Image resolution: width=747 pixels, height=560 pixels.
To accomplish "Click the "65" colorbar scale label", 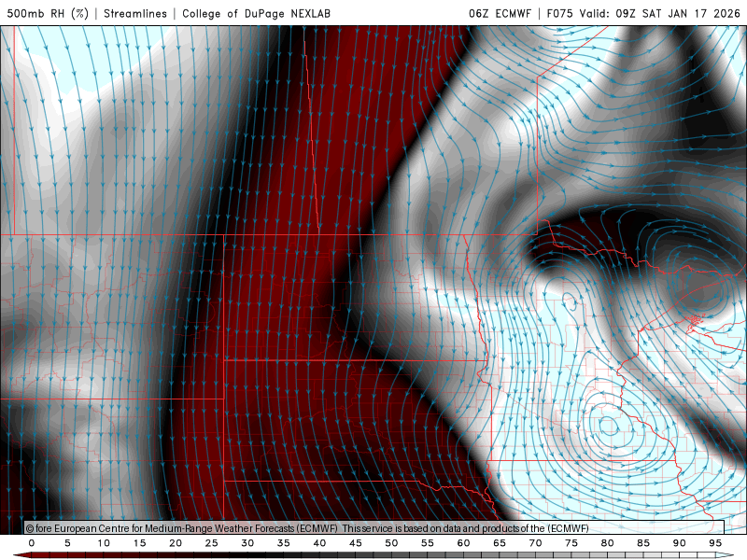I will (x=500, y=543).
